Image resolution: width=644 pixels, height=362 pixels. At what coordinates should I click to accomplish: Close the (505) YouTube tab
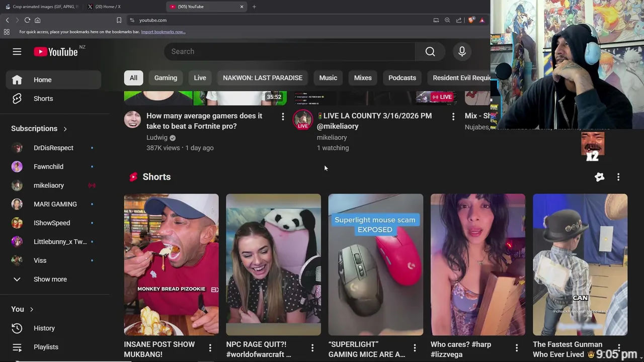[242, 7]
